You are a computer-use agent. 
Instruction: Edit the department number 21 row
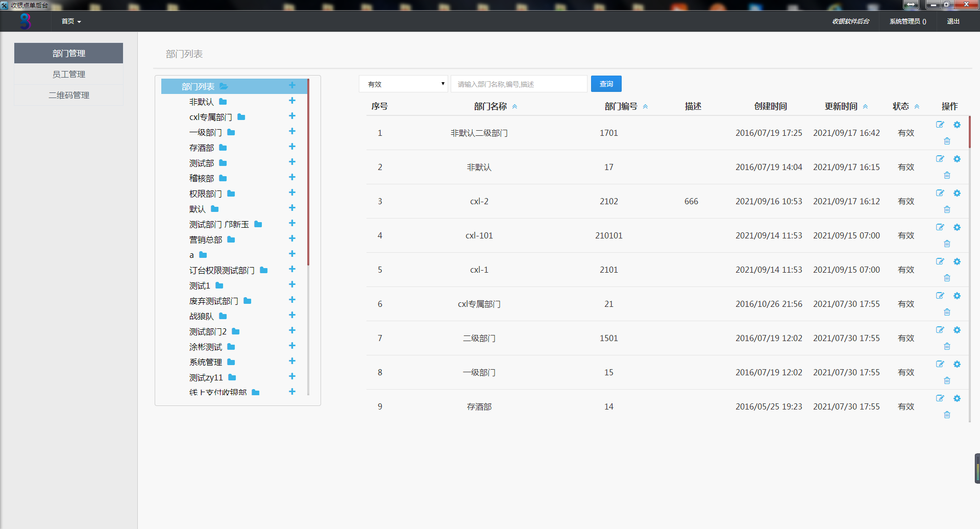940,296
